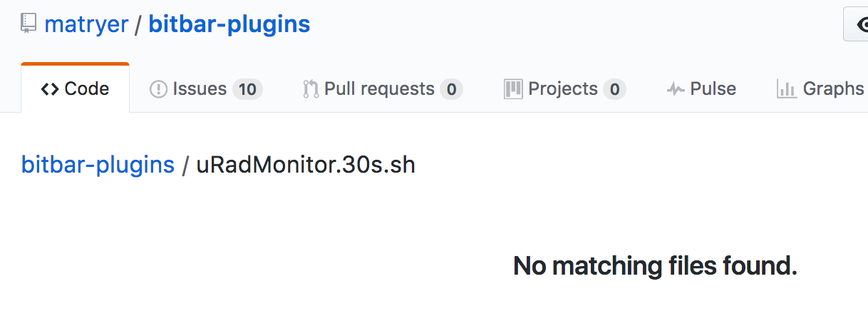
Task: Open the matryer owner profile link
Action: [86, 24]
